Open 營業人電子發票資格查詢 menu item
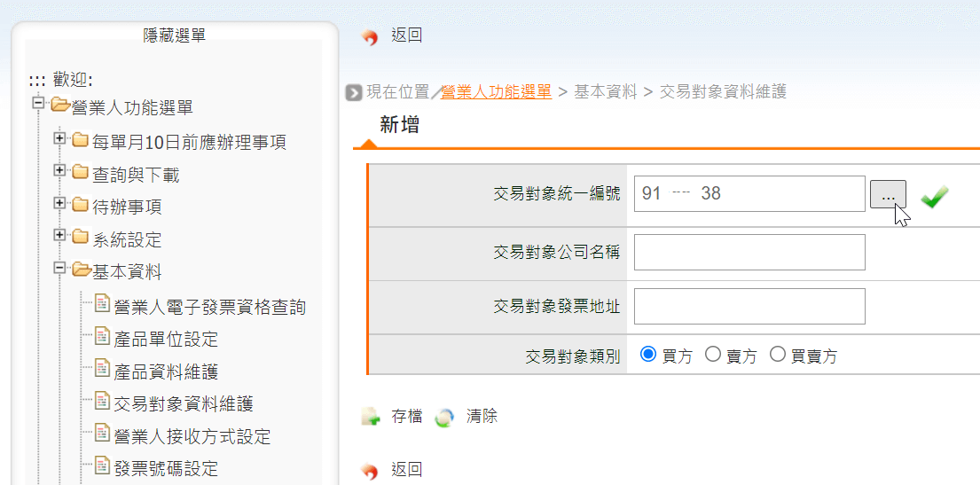Image resolution: width=980 pixels, height=485 pixels. point(210,307)
